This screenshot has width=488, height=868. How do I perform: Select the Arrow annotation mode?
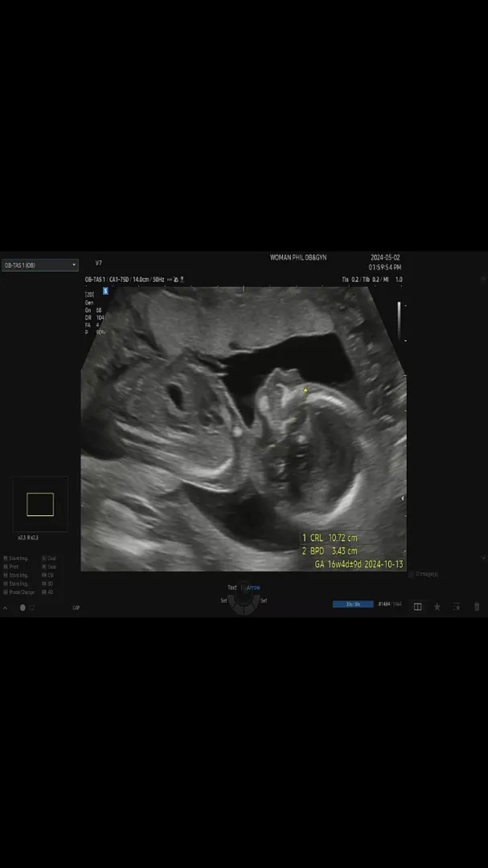(253, 588)
